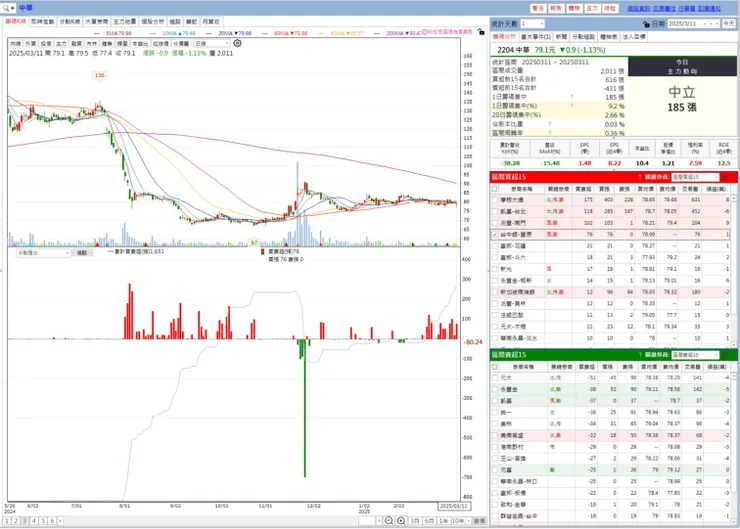Screen dimensions: 740x529
Task: Toggle 融資 overlay in chart toolbar
Action: (76, 43)
